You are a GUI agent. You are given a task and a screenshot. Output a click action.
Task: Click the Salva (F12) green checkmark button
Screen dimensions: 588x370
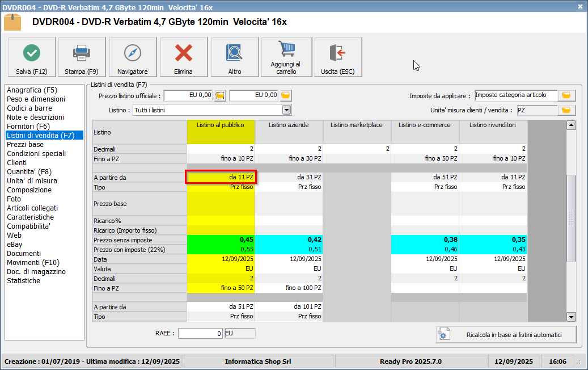click(32, 57)
